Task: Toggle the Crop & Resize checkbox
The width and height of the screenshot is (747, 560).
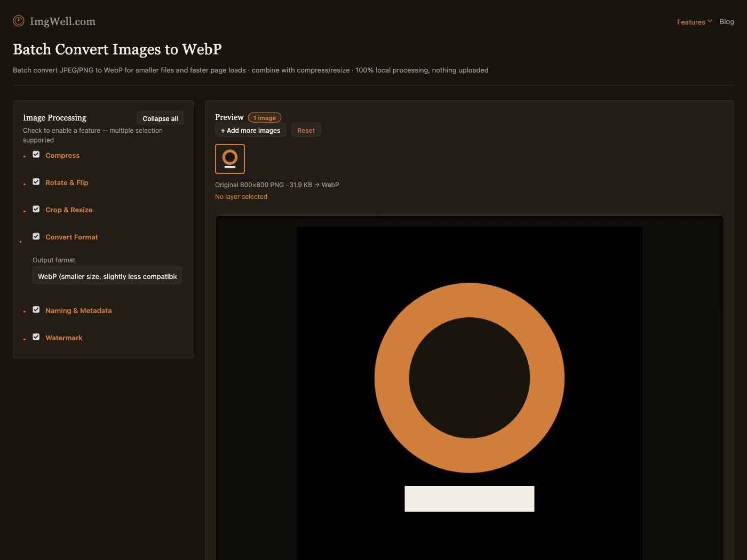Action: tap(36, 209)
